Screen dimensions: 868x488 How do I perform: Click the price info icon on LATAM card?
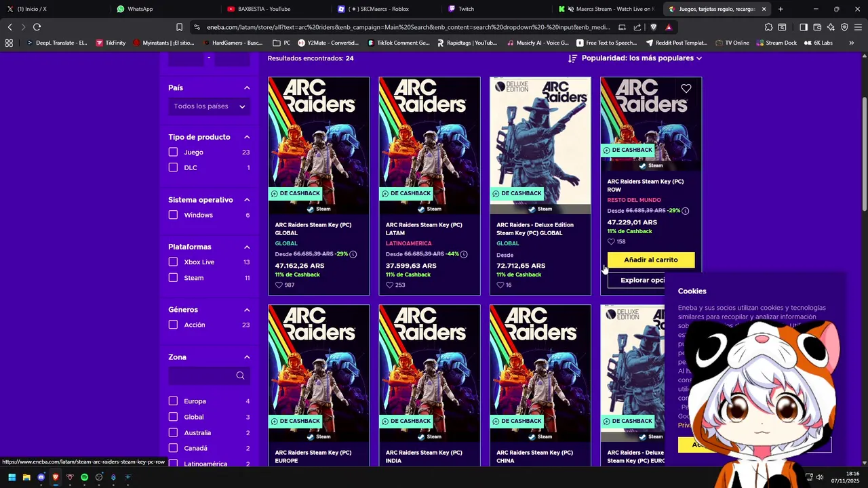point(464,254)
